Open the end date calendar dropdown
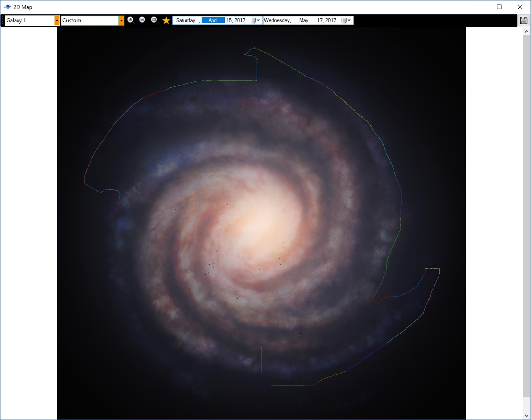 (x=346, y=20)
